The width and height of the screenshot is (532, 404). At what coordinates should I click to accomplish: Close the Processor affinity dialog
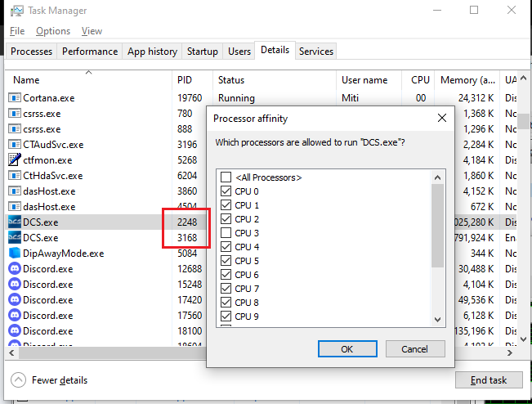pyautogui.click(x=442, y=118)
